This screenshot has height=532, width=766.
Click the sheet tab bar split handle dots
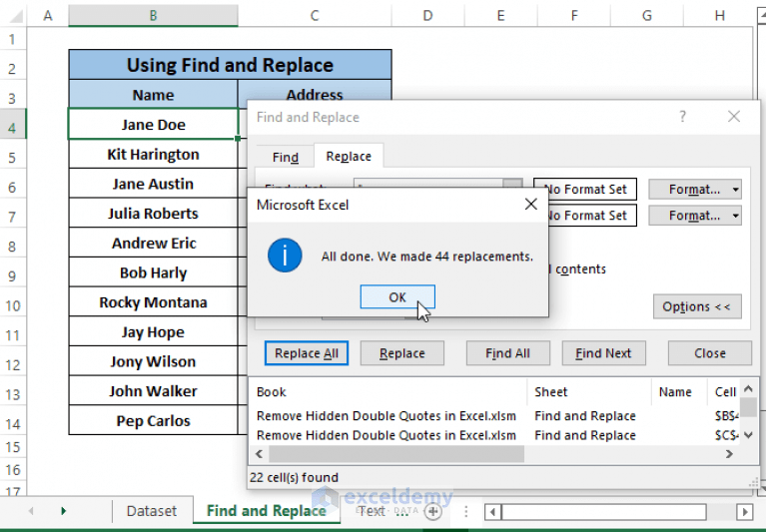click(x=466, y=511)
